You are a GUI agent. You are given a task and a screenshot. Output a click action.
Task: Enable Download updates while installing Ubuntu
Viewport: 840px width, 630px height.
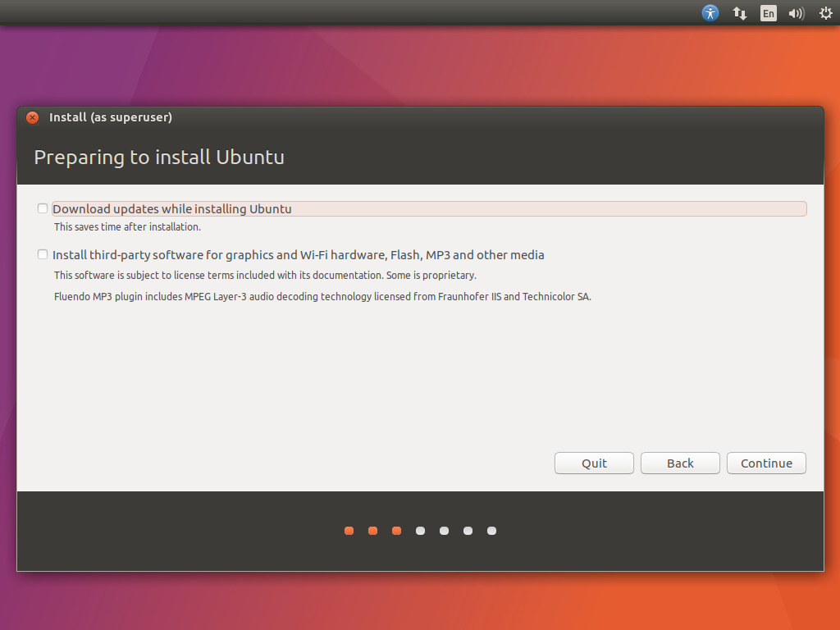click(x=43, y=208)
